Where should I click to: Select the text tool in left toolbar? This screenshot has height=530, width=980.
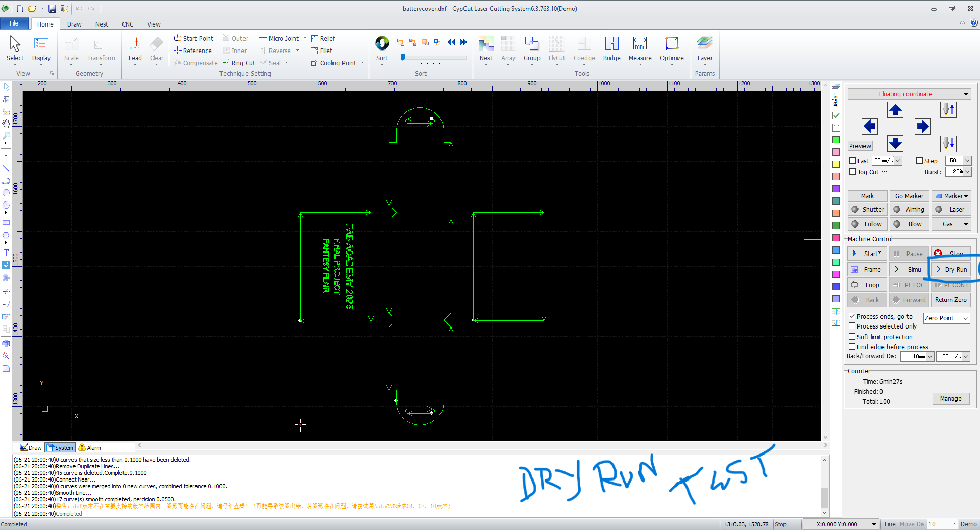pyautogui.click(x=6, y=253)
